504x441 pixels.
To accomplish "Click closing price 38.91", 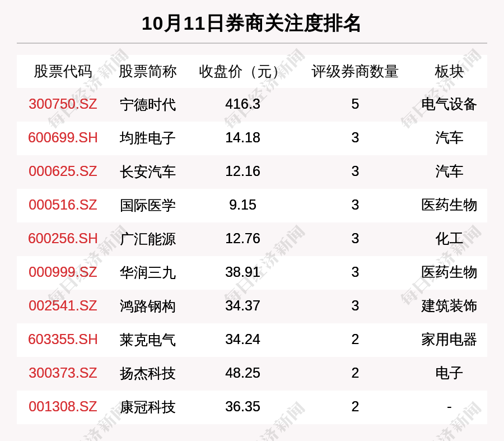I will coord(242,272).
